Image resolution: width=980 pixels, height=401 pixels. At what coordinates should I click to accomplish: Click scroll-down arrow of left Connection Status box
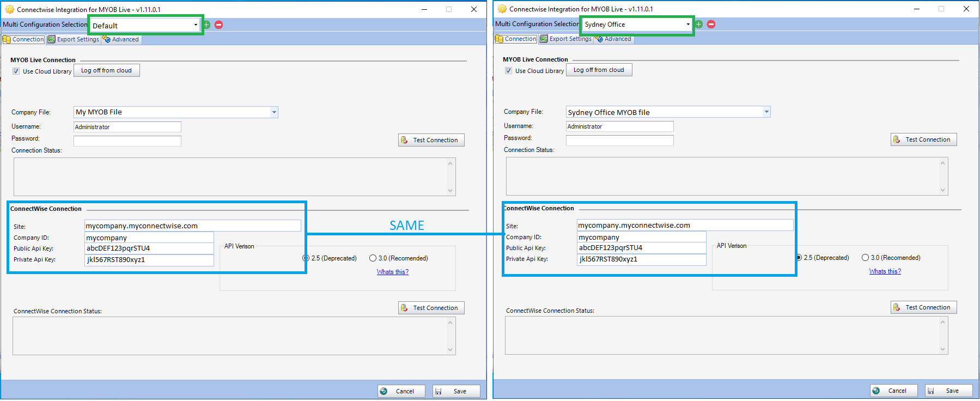tap(451, 191)
